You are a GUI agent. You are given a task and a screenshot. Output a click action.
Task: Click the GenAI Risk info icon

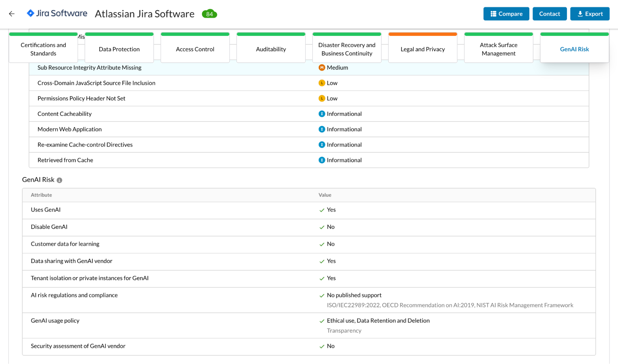(x=59, y=180)
